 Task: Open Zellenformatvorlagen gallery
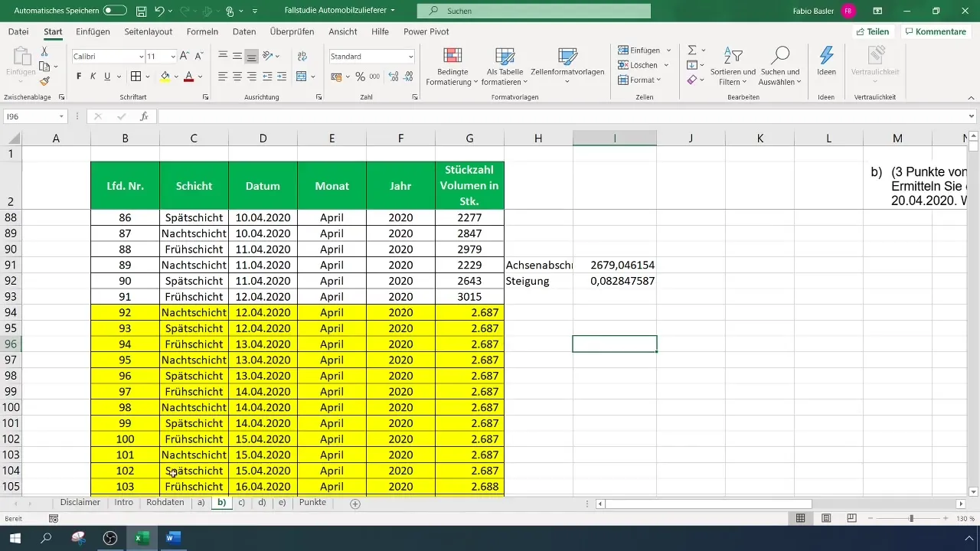[x=567, y=67]
